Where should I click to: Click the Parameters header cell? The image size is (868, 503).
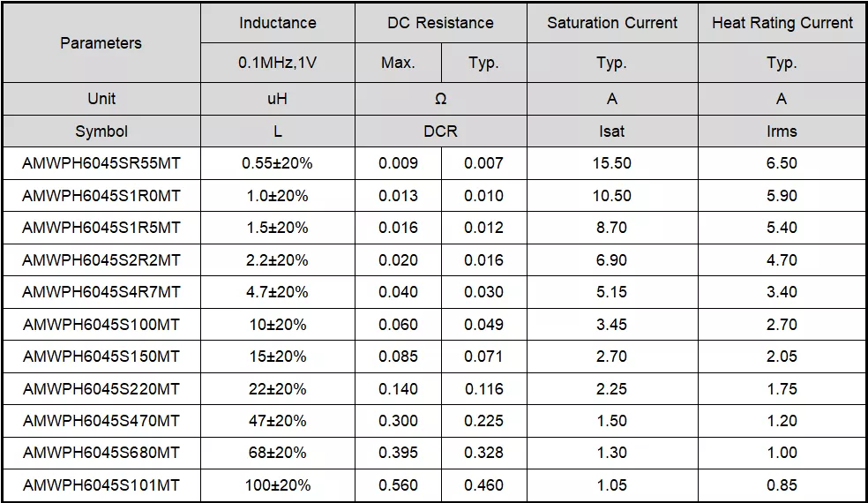pos(101,42)
